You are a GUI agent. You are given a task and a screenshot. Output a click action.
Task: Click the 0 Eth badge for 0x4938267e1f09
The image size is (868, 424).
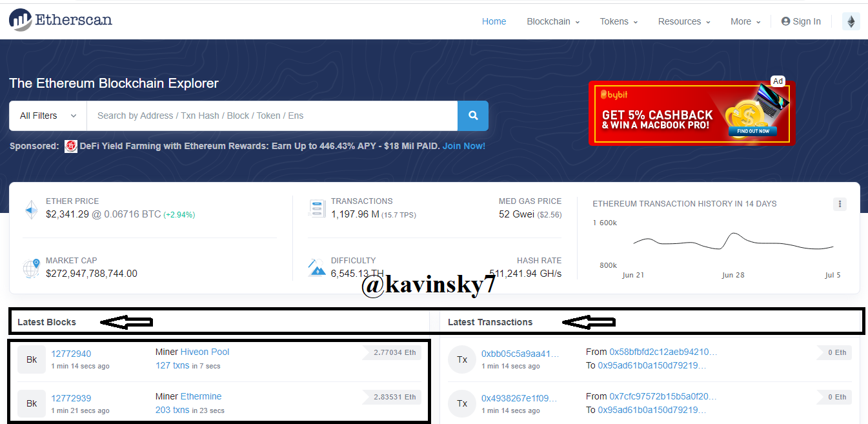click(x=836, y=397)
